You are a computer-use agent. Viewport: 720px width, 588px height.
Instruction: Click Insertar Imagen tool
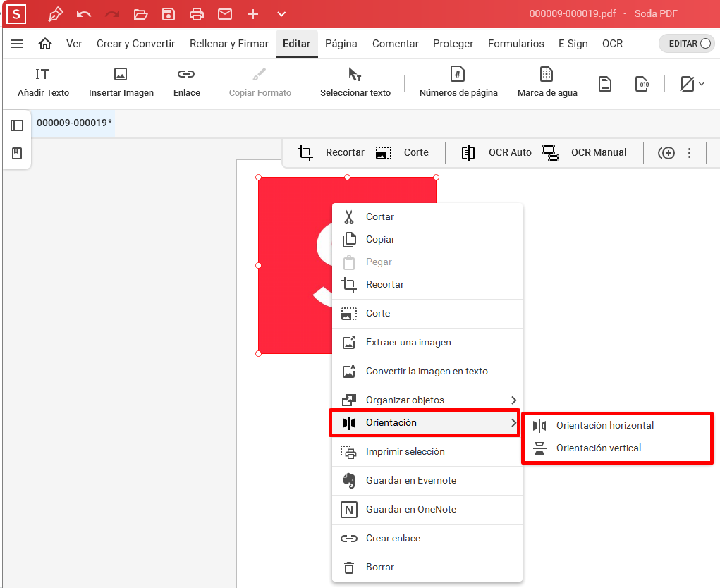click(x=121, y=83)
